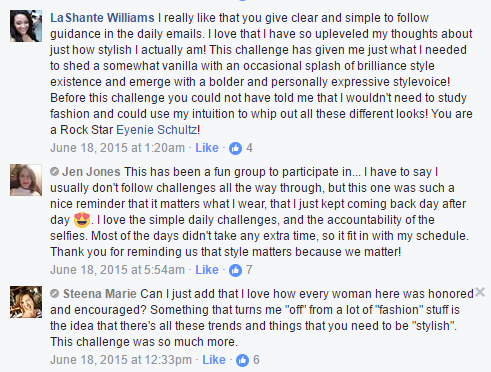The height and width of the screenshot is (372, 491).
Task: Dismiss Steena Marie's comment with the X
Action: 480,292
